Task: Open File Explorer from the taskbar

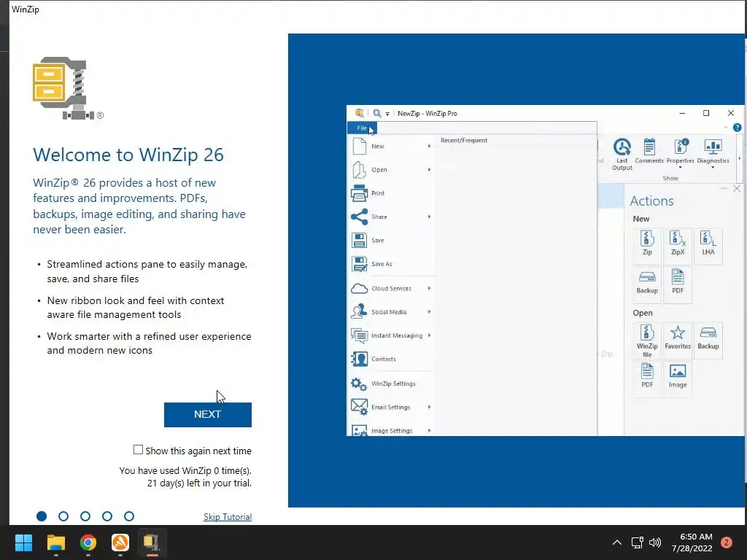Action: click(55, 542)
